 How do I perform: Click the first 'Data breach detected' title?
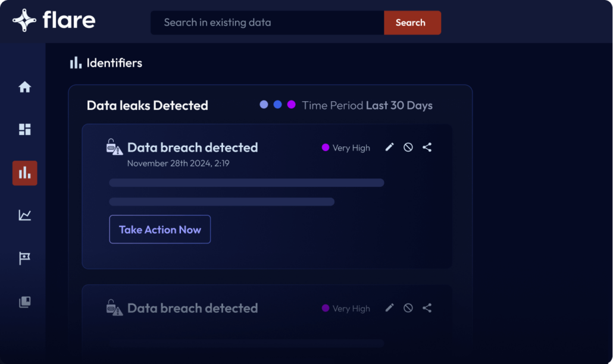192,148
